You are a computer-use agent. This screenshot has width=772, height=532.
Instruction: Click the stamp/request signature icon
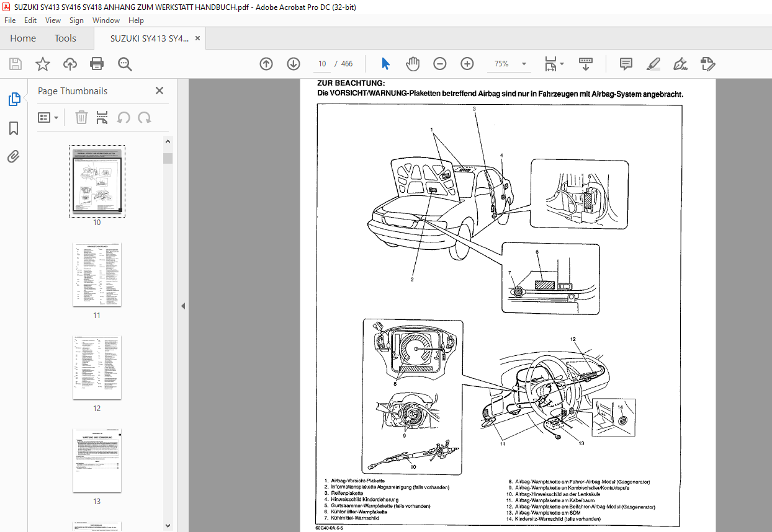707,64
